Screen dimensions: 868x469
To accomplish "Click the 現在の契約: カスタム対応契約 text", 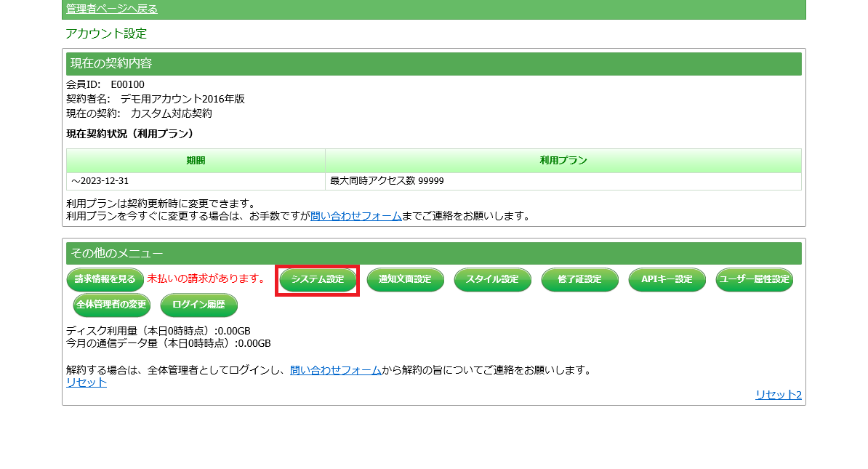I will [139, 113].
